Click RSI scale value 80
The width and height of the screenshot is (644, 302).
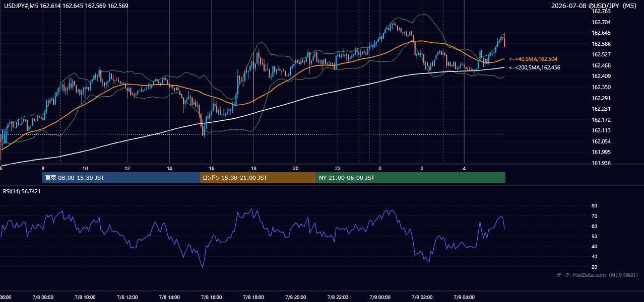click(594, 206)
